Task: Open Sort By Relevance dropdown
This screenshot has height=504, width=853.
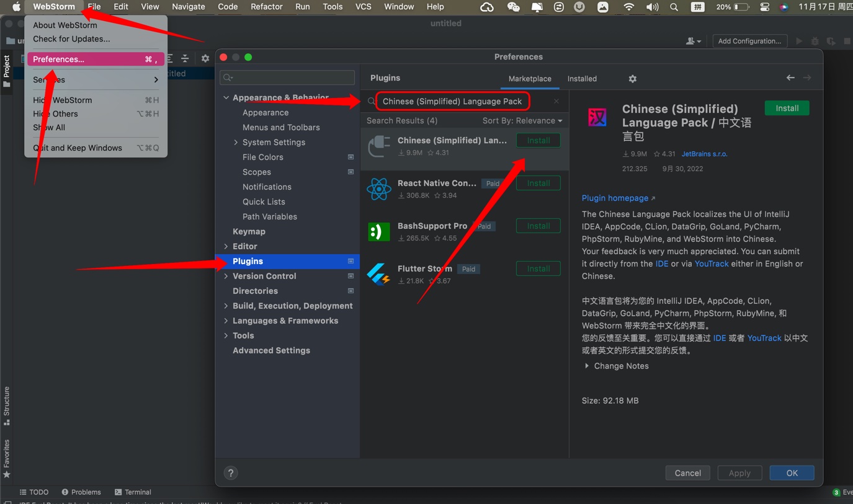Action: tap(522, 120)
